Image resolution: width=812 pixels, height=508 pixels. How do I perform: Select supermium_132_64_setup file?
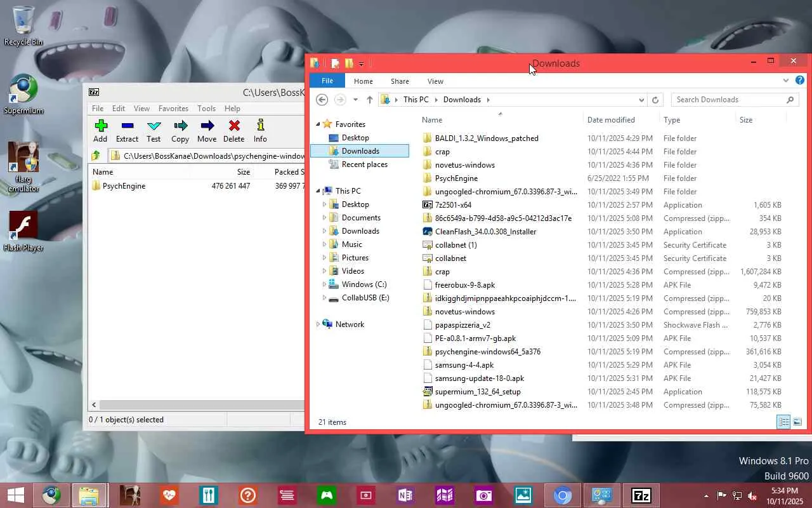coord(478,392)
